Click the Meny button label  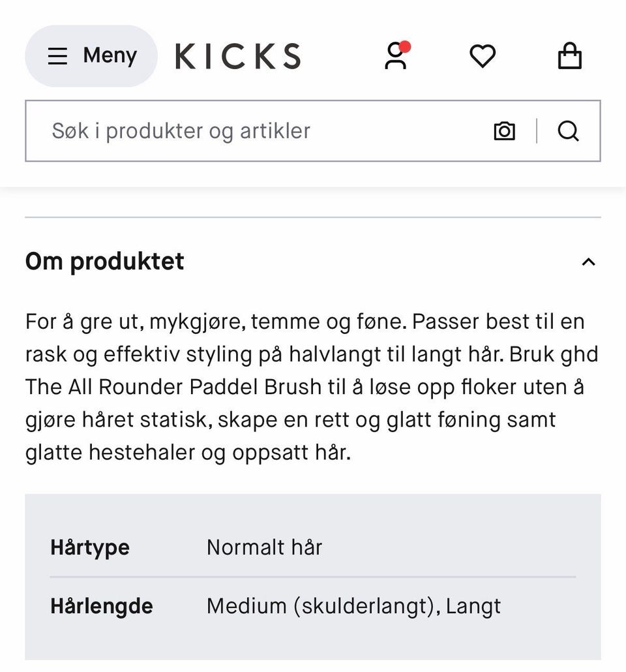coord(110,56)
